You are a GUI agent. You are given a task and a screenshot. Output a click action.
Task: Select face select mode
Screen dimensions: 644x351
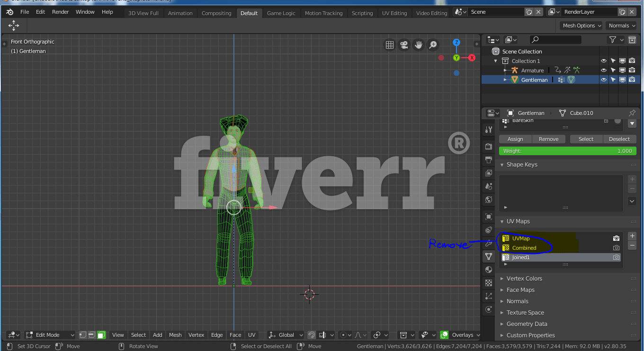click(101, 335)
